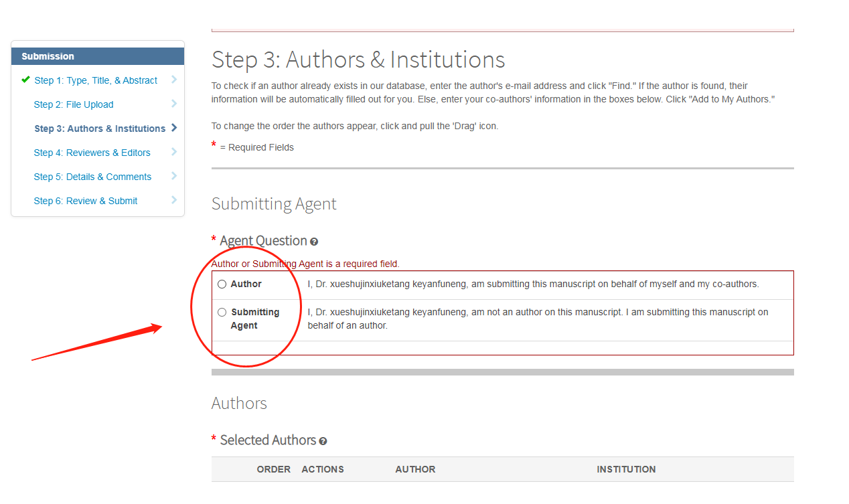Go to Step 2: File Upload

(74, 104)
